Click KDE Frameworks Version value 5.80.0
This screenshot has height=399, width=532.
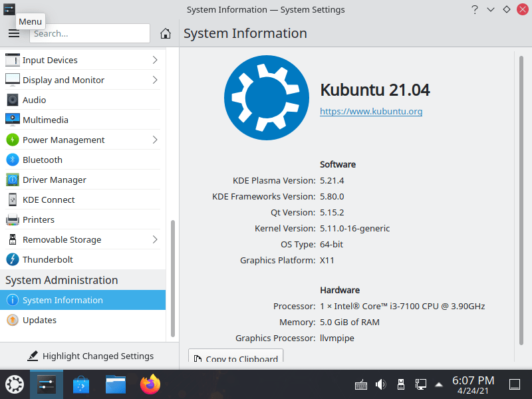[332, 196]
